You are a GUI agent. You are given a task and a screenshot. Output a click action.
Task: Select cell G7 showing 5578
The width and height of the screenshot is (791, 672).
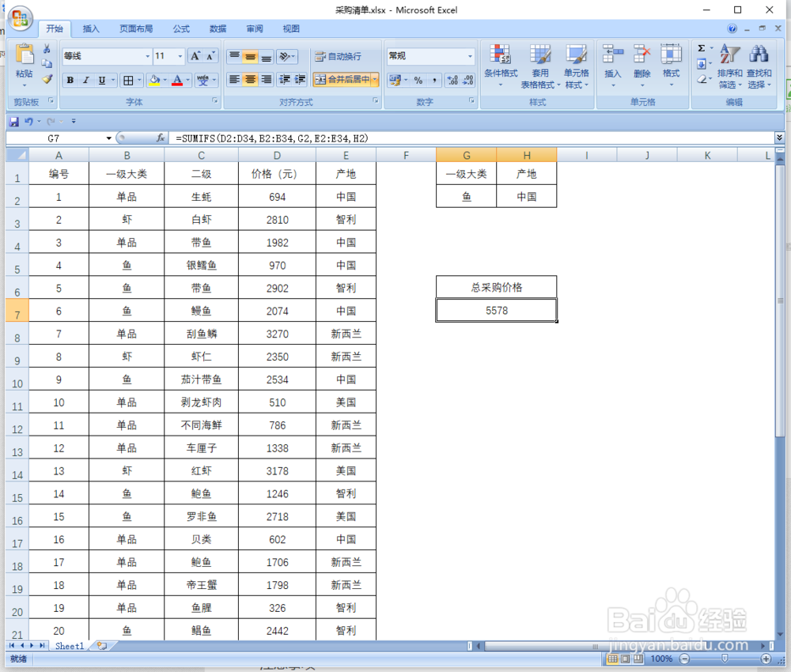[497, 311]
